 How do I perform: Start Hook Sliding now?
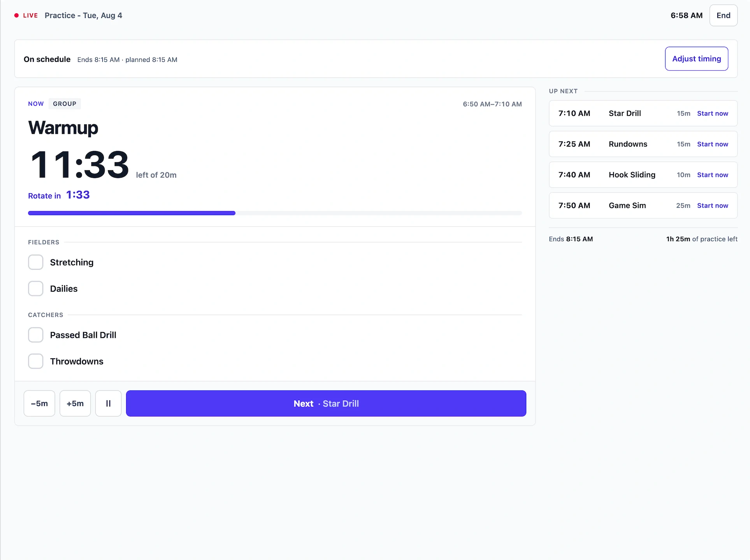(x=712, y=175)
